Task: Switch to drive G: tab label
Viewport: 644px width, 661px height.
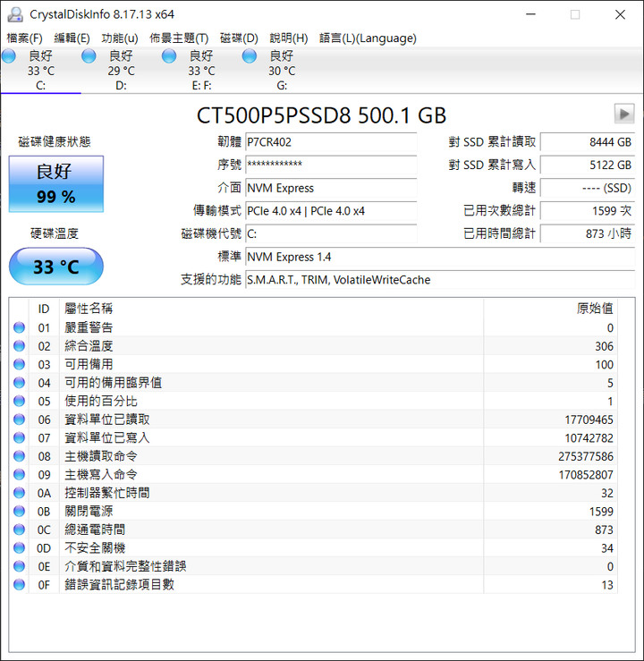Action: pos(282,86)
